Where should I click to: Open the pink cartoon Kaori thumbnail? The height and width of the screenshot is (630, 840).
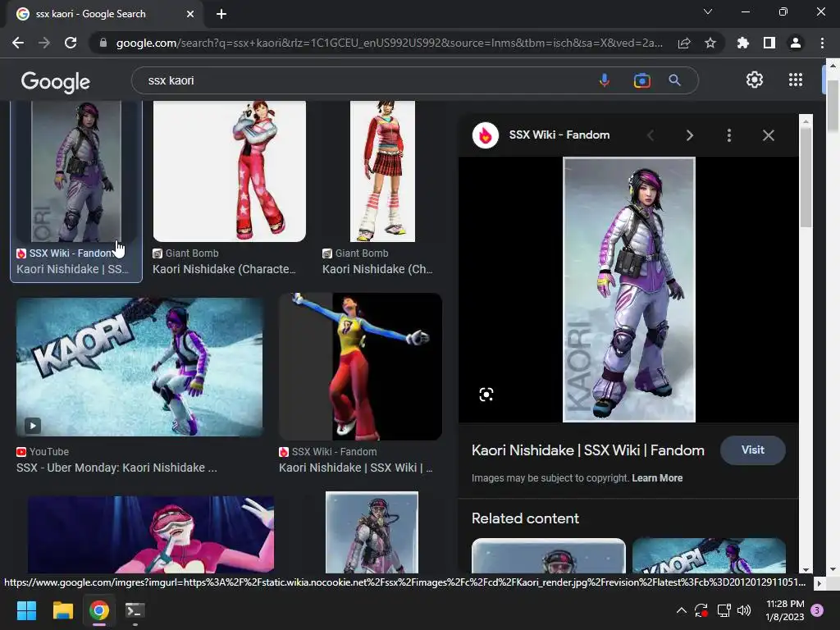(151, 534)
